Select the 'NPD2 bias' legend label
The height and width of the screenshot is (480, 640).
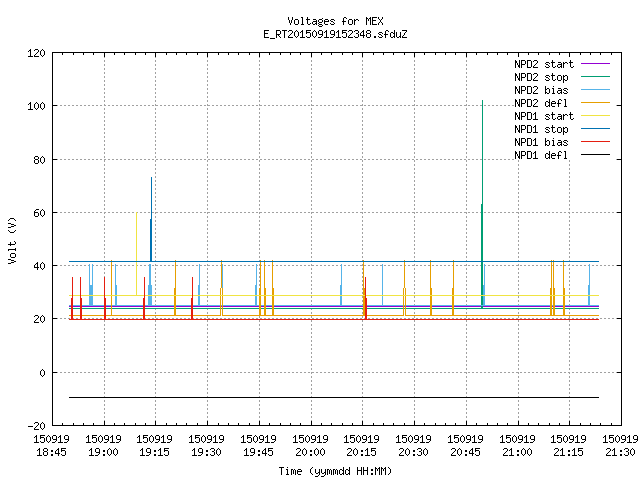541,90
